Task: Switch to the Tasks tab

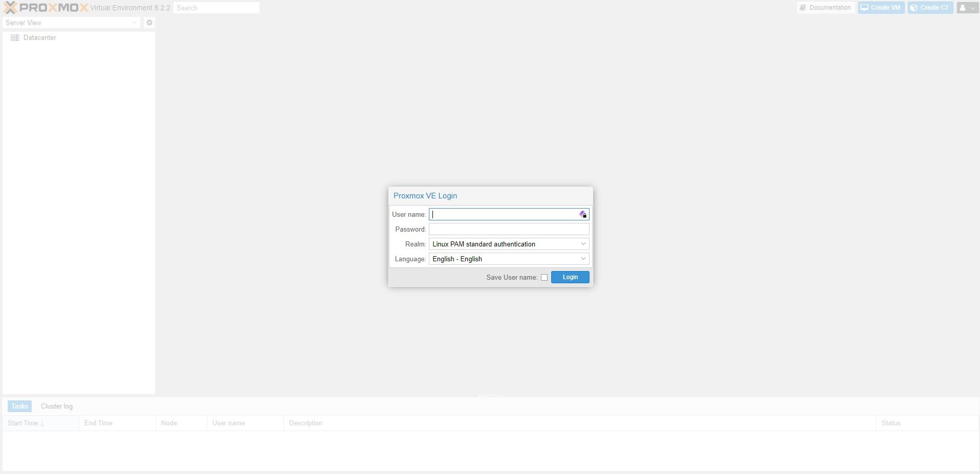Action: [x=19, y=407]
